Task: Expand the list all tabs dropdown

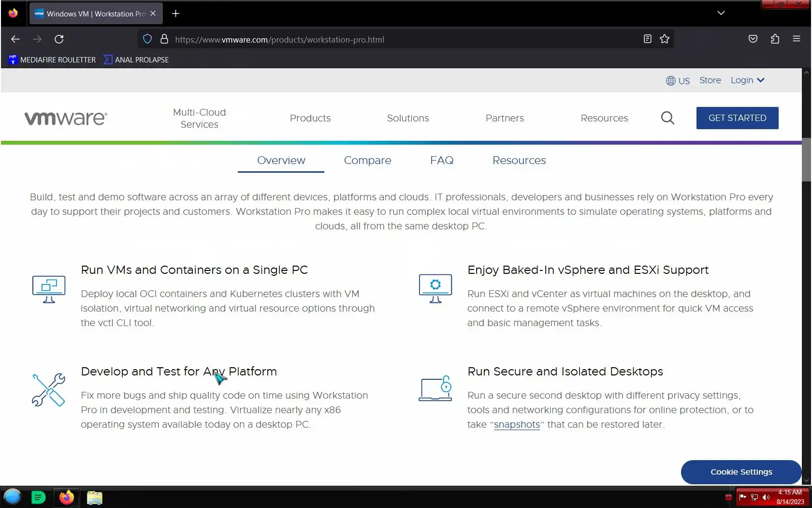Action: point(721,13)
